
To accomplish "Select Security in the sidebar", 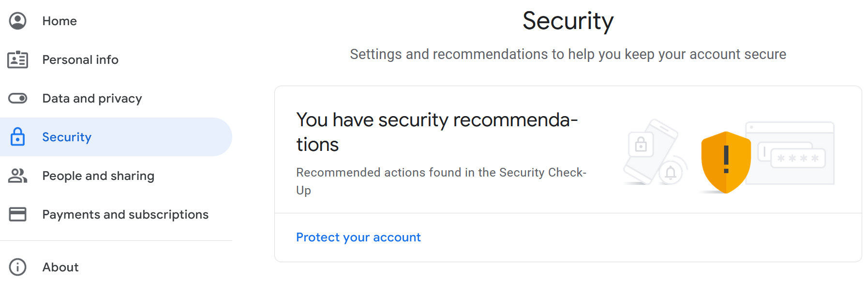I will click(67, 137).
